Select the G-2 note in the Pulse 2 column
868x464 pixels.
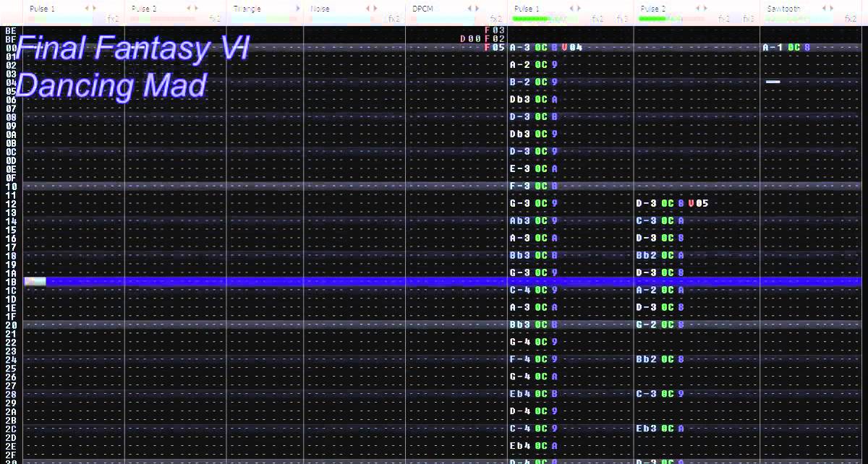[647, 325]
